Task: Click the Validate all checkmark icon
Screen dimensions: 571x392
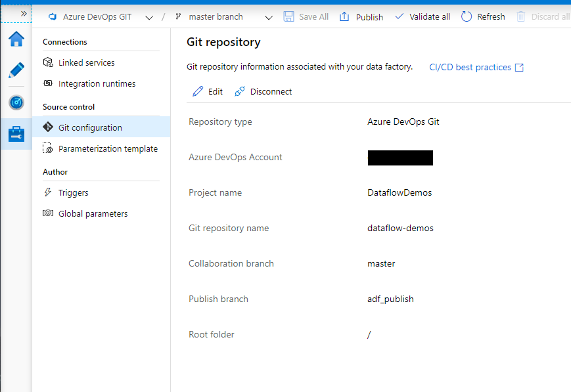Action: pos(399,16)
